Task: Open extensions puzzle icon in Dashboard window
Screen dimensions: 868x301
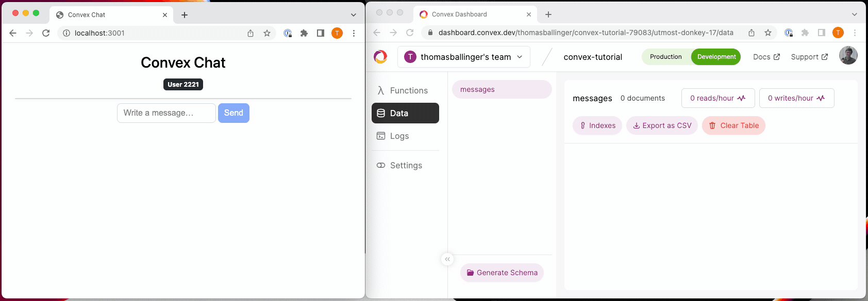Action: pos(805,33)
